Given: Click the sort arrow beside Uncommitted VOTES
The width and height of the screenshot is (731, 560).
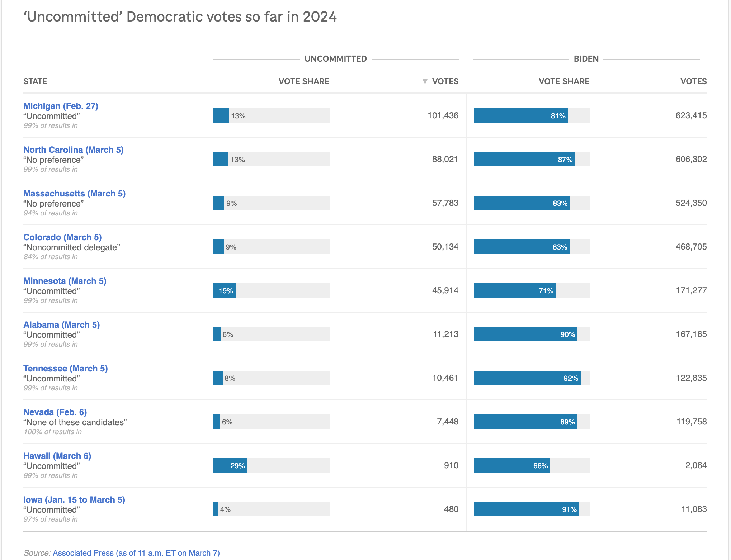Looking at the screenshot, I should (x=425, y=81).
